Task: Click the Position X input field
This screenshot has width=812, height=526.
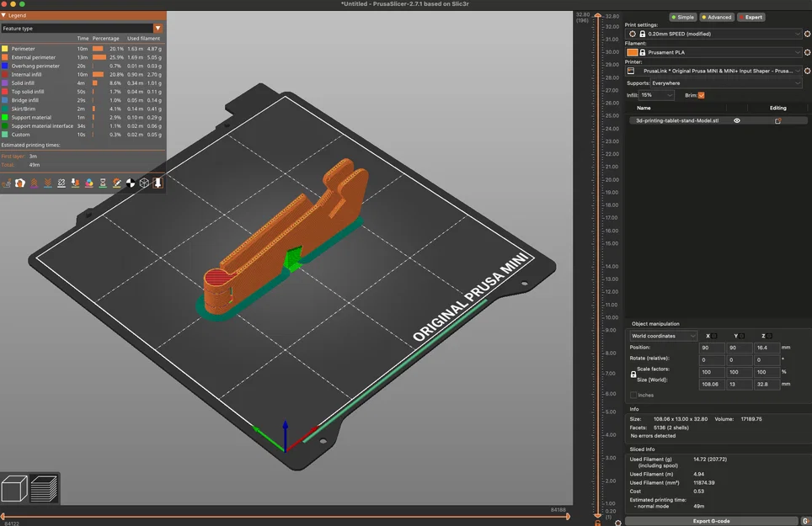Action: click(x=713, y=348)
